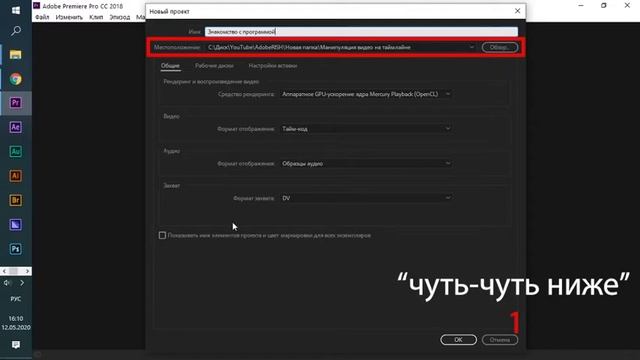Screen dimensions: 640x360
Task: Open the audio Образцы аудио dropdown
Action: (366, 164)
